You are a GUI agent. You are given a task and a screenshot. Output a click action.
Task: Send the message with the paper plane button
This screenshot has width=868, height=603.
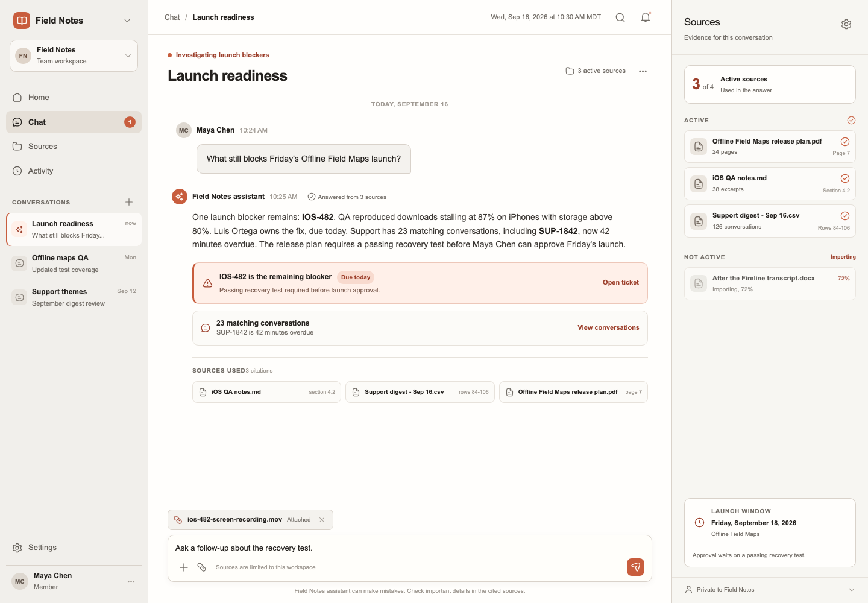pyautogui.click(x=635, y=567)
